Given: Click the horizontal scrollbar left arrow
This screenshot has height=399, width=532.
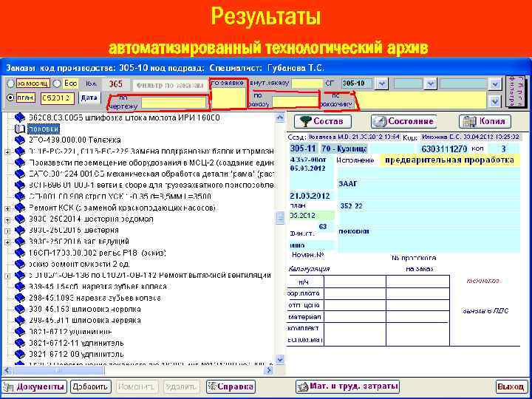Looking at the screenshot, I should click(x=7, y=370).
